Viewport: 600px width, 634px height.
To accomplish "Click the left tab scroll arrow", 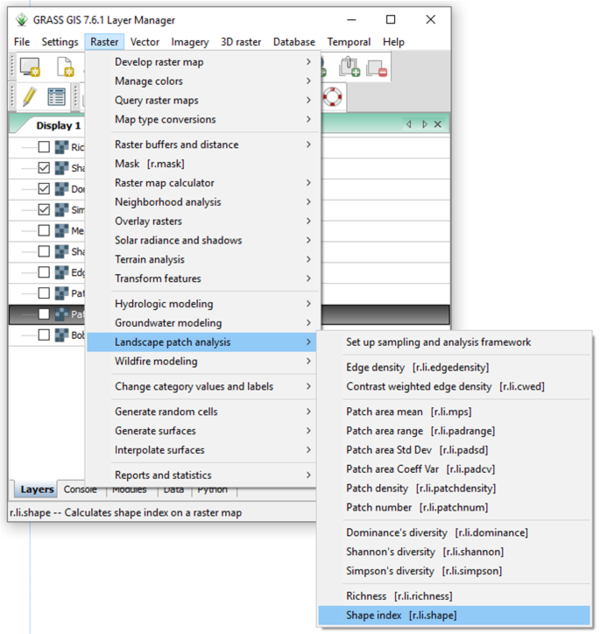I will 409,124.
